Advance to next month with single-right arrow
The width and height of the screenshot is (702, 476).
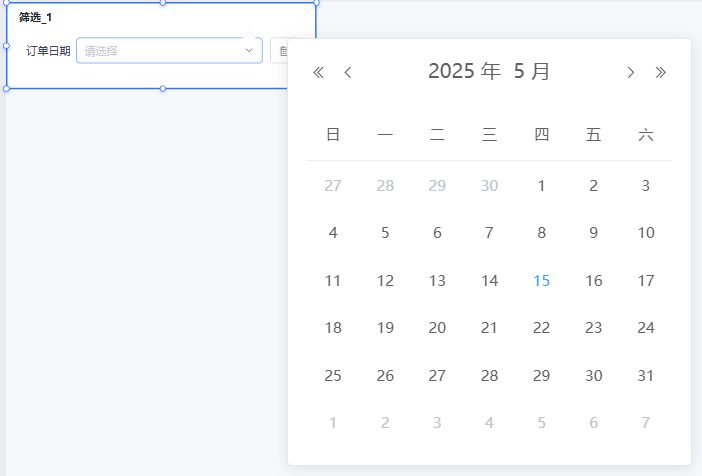click(x=631, y=72)
